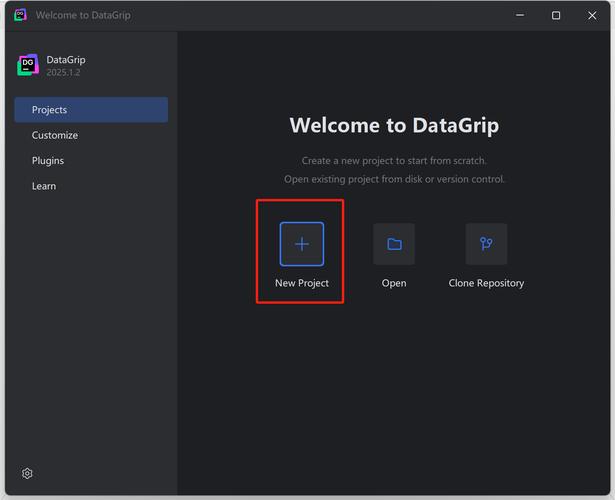Open settings via the gear icon

click(x=27, y=473)
